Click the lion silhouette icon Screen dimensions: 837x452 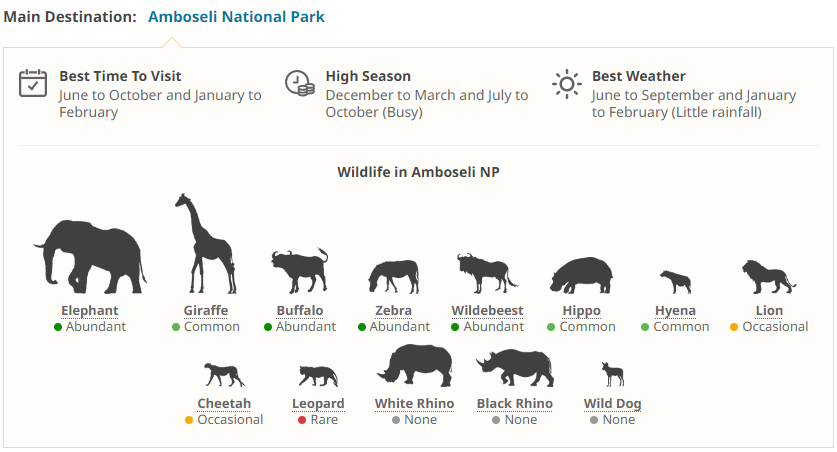pos(768,276)
